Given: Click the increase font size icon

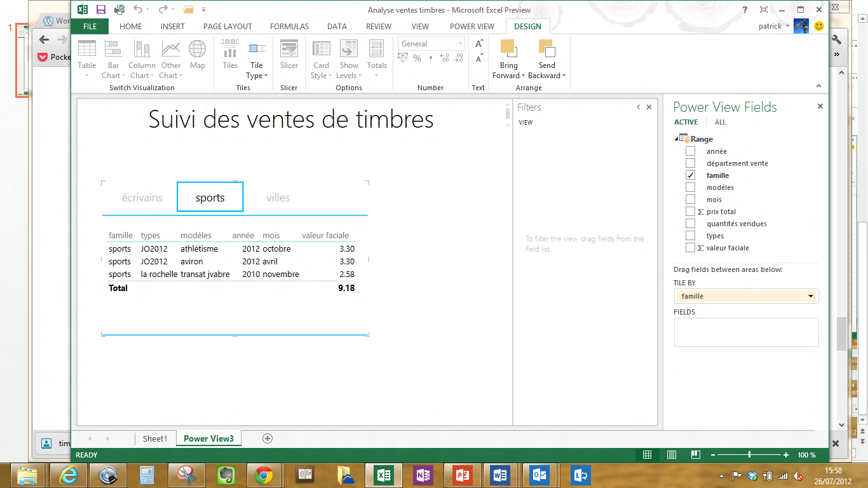Looking at the screenshot, I should (x=478, y=44).
